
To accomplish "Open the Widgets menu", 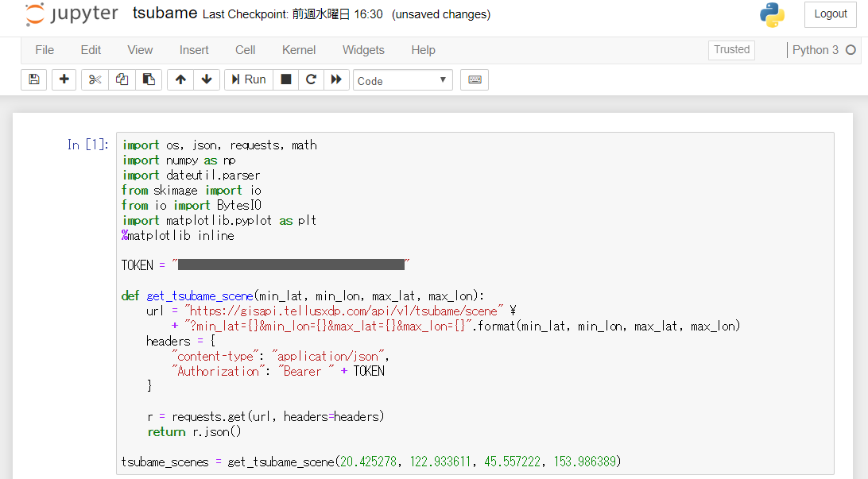I will (x=363, y=50).
